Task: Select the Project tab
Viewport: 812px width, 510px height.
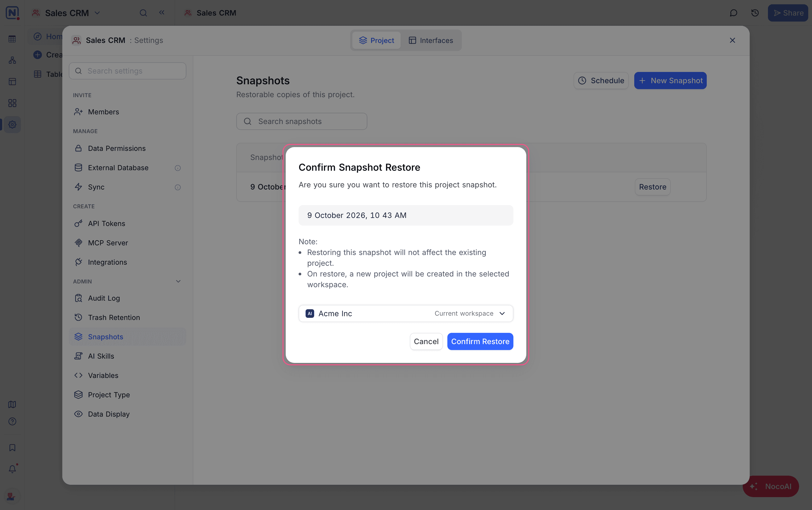Action: 376,40
